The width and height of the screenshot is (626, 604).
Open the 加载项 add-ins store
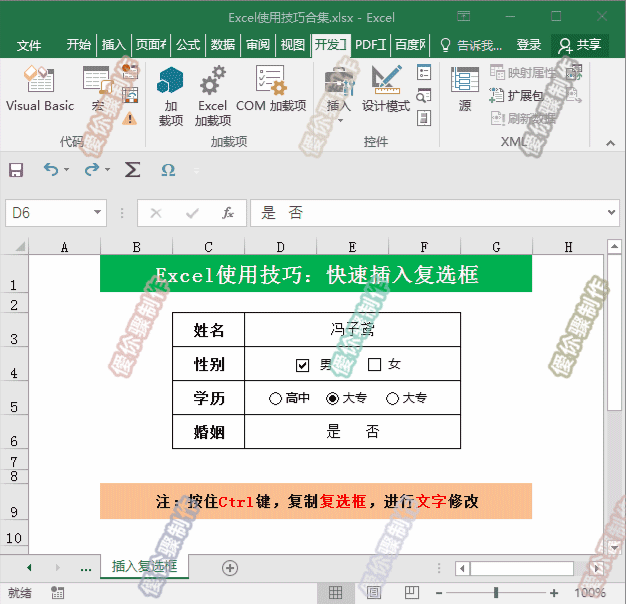click(x=170, y=96)
